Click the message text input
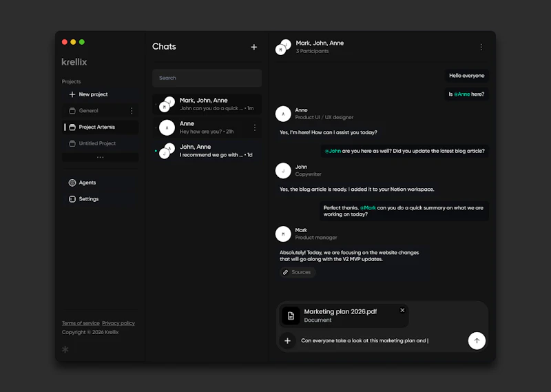This screenshot has height=392, width=551. [x=381, y=340]
